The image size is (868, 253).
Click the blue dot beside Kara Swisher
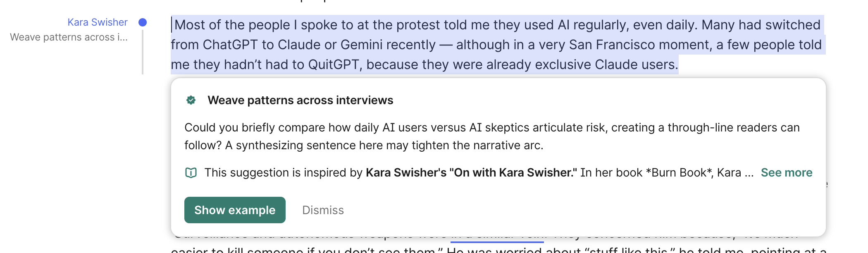coord(143,22)
